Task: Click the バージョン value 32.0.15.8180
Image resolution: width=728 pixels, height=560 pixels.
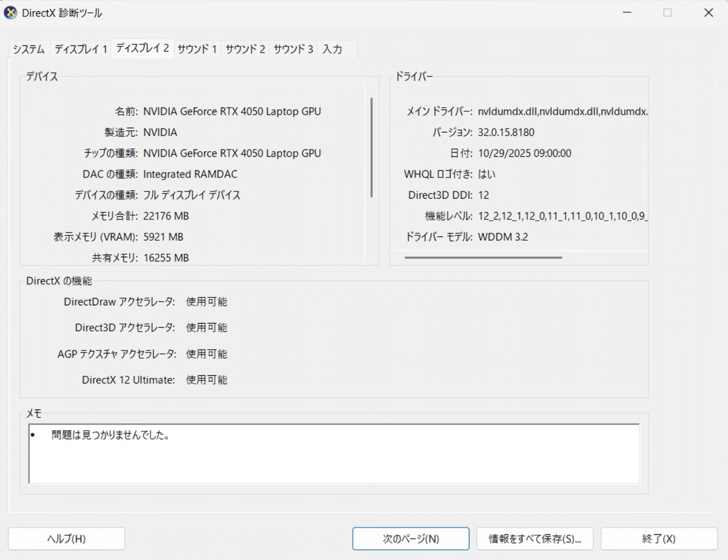Action: tap(506, 132)
